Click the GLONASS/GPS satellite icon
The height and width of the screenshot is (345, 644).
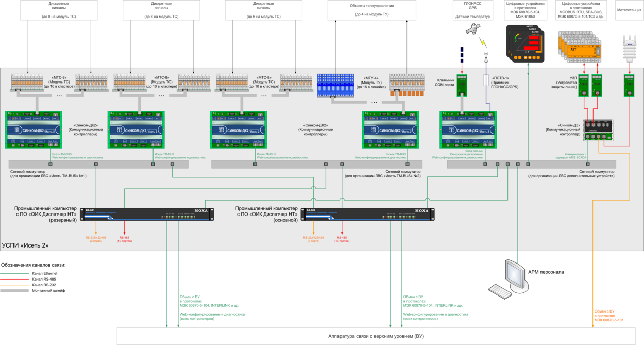(471, 30)
